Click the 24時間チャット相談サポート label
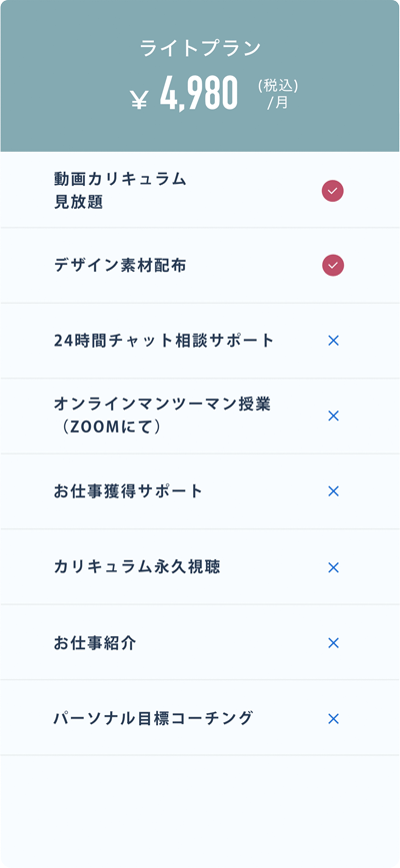 (x=165, y=341)
